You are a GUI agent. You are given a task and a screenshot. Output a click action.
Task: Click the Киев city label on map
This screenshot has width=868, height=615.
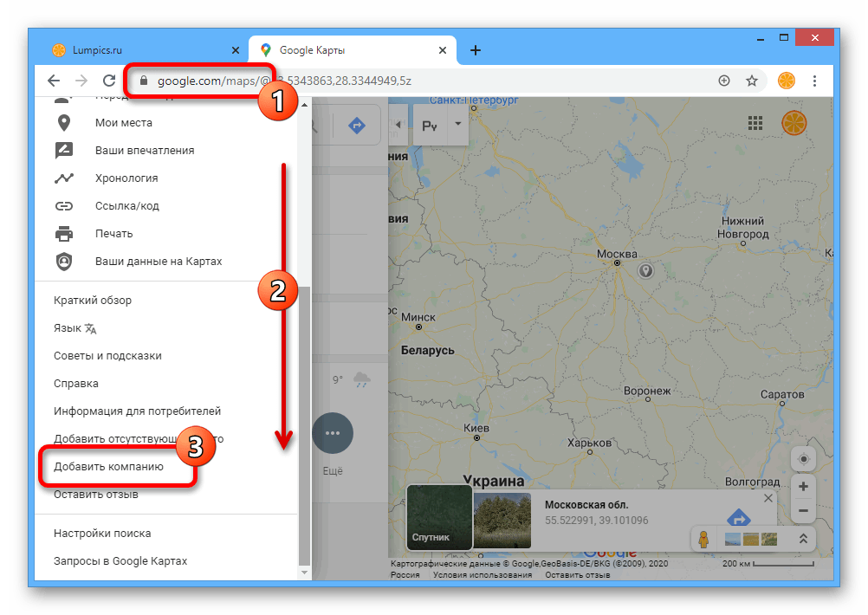pyautogui.click(x=476, y=429)
